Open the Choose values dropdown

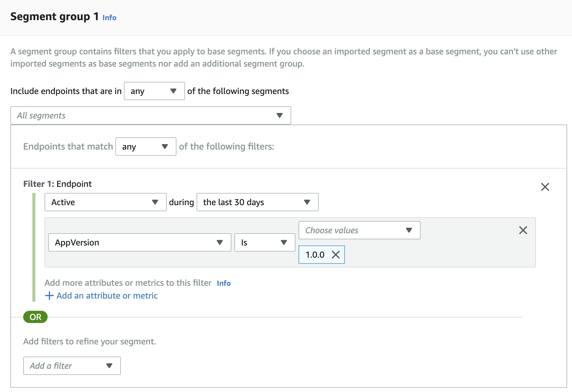[359, 230]
